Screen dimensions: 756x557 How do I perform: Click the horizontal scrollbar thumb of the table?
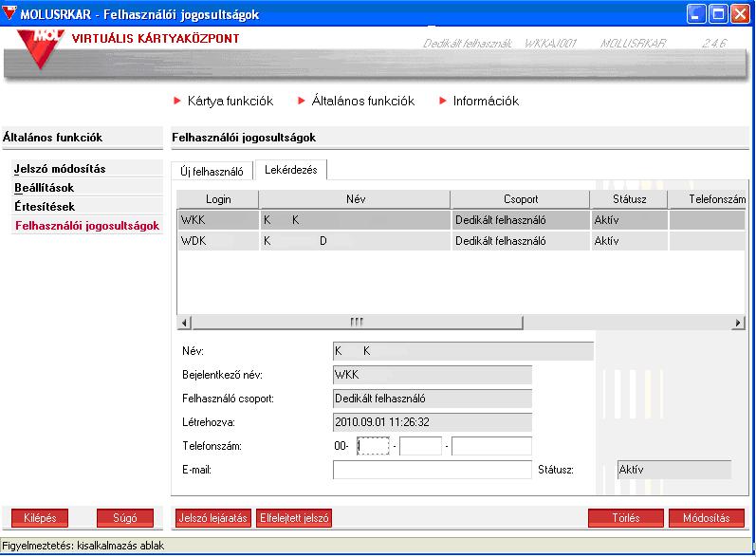click(358, 322)
